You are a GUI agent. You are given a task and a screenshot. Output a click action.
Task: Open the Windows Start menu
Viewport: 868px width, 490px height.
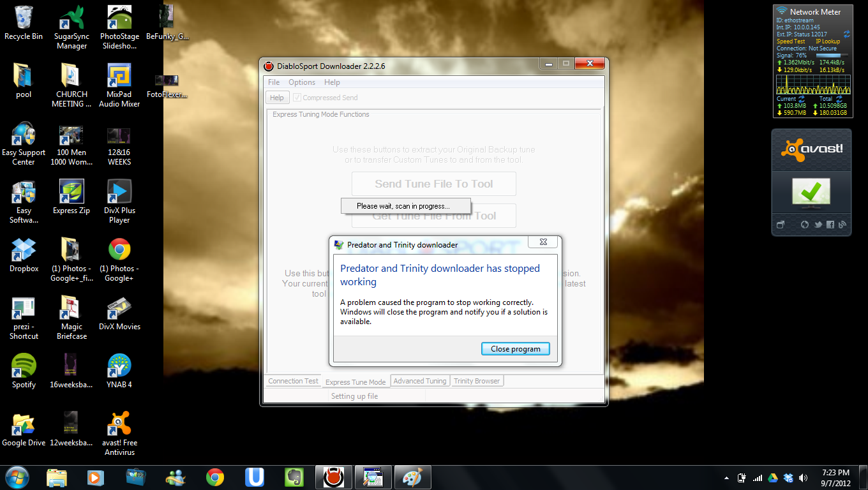17,477
